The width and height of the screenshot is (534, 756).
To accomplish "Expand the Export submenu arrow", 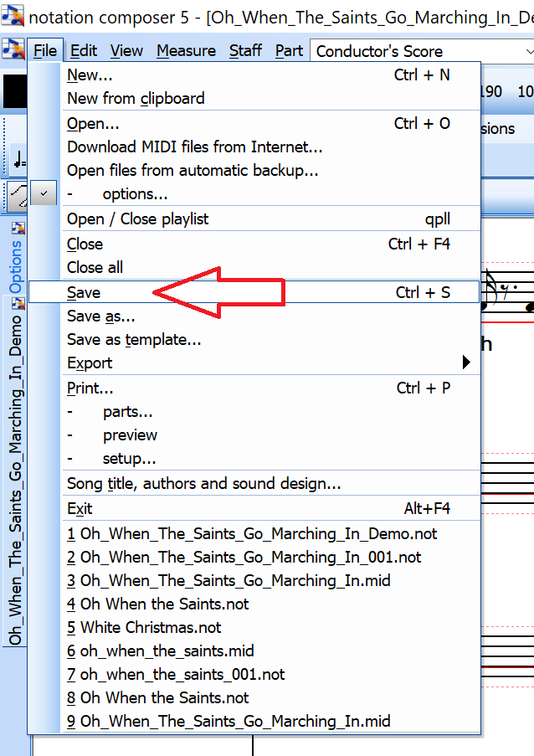I will 466,363.
